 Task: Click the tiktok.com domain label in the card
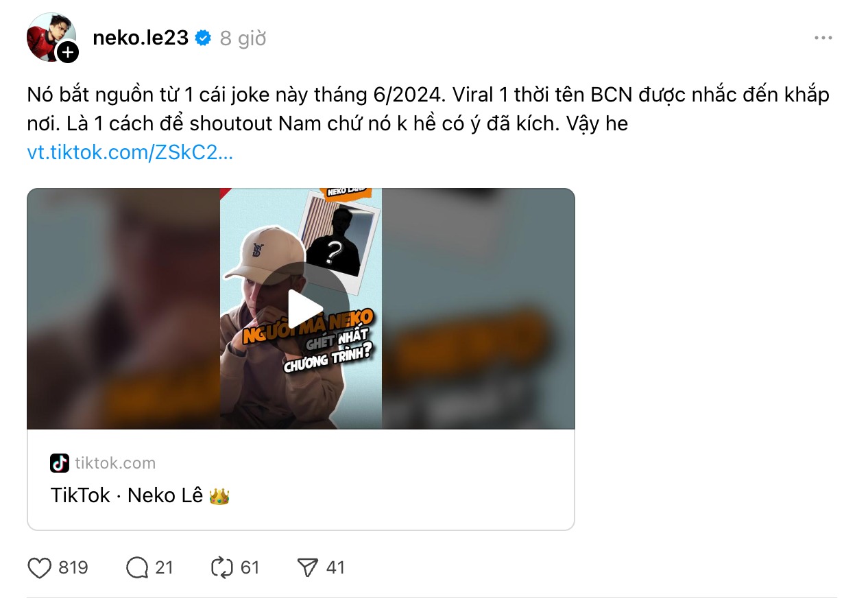click(x=115, y=463)
